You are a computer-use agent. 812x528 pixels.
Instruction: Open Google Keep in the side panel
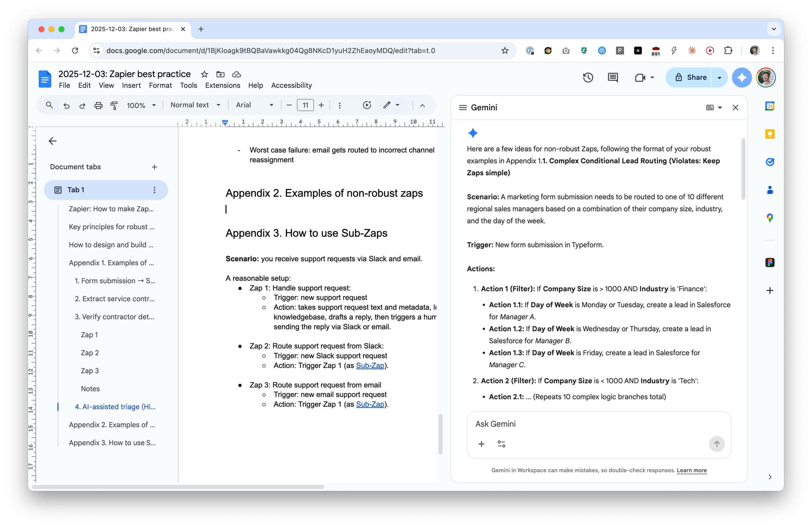(770, 134)
